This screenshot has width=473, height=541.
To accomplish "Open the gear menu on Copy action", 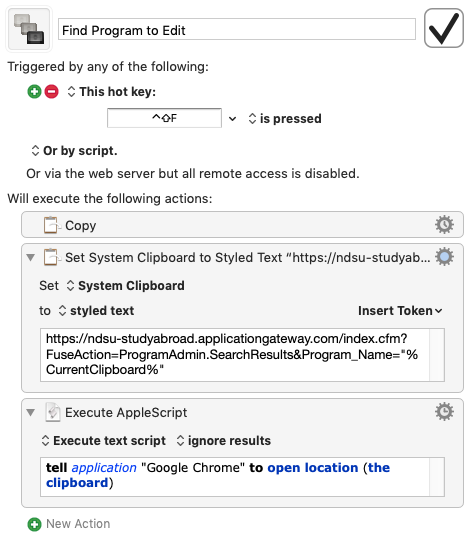I will [444, 225].
